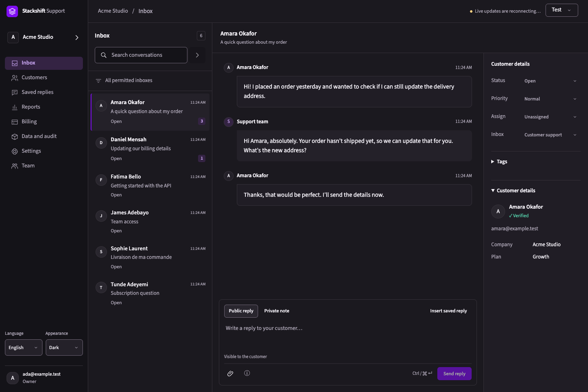Click the Stackshift Support logo icon
The height and width of the screenshot is (392, 588).
point(12,11)
